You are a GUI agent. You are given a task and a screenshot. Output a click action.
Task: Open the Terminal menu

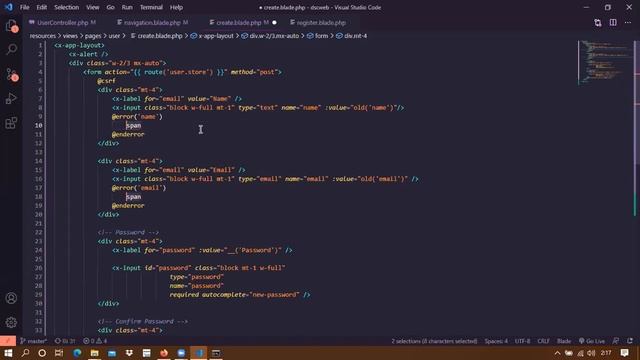point(151,7)
